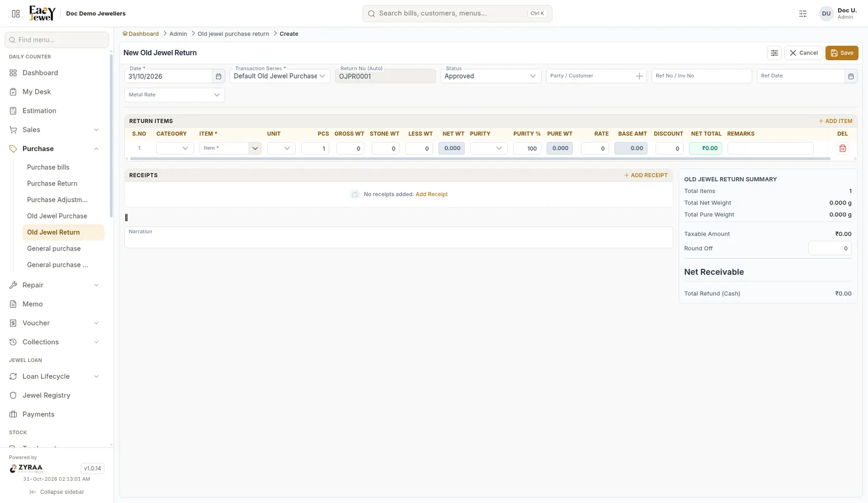Go to Purchase Return menu item
This screenshot has width=868, height=503.
tap(52, 183)
